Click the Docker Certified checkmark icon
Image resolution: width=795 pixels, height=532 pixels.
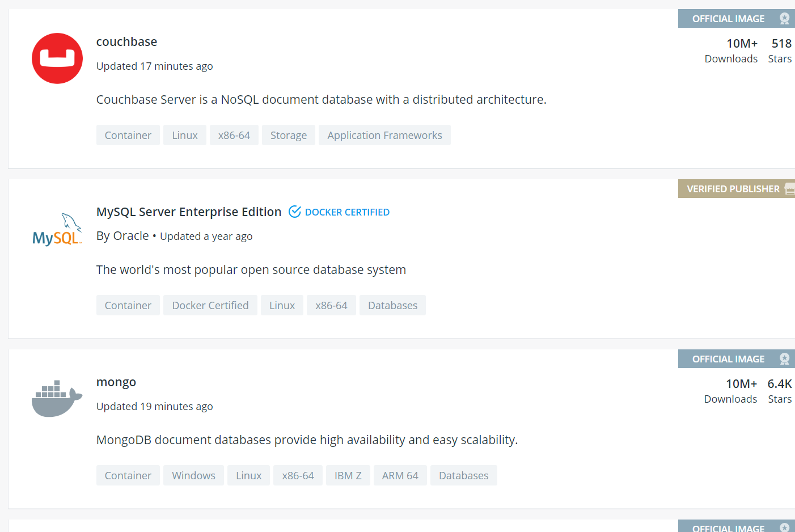point(295,212)
